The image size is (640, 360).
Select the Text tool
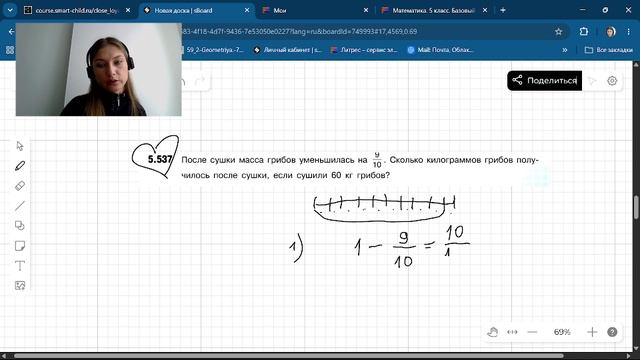[20, 266]
